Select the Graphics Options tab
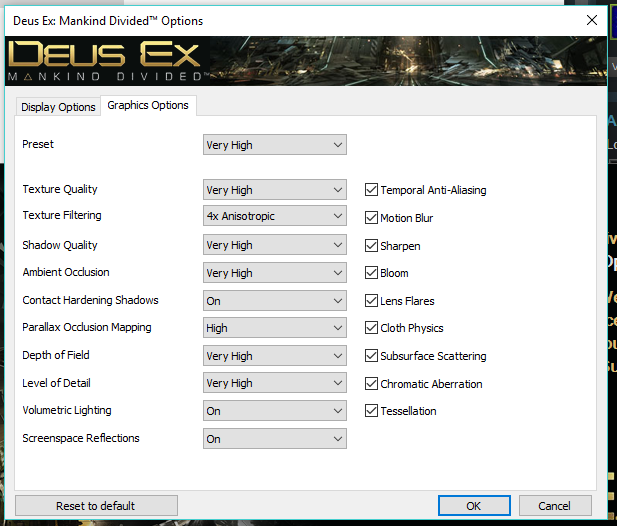The image size is (617, 526). [x=148, y=105]
